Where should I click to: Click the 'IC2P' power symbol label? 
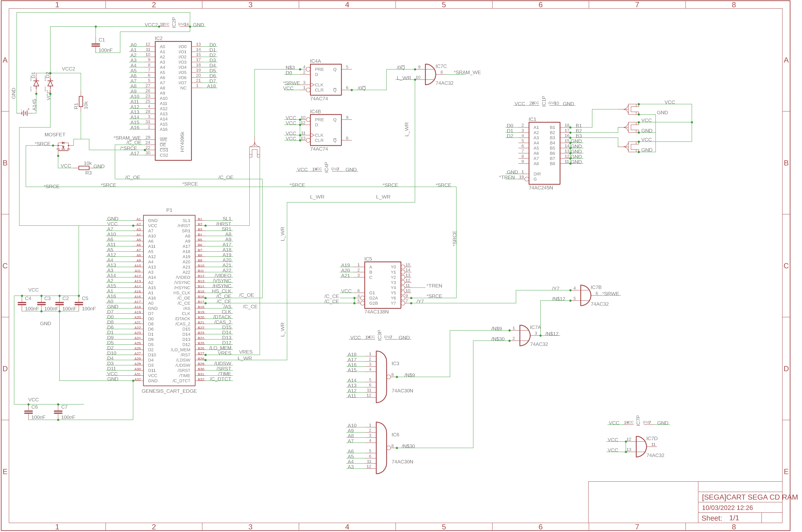click(x=174, y=22)
